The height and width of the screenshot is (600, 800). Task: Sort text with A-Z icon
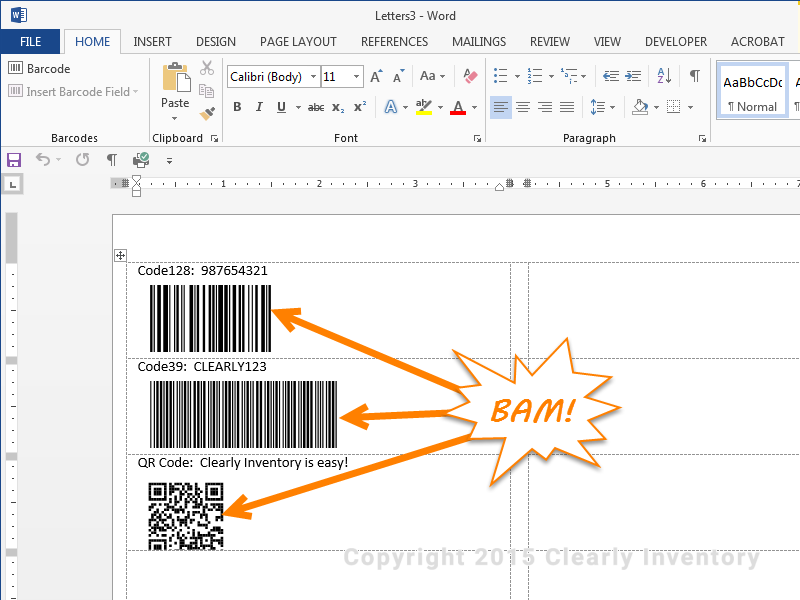664,76
